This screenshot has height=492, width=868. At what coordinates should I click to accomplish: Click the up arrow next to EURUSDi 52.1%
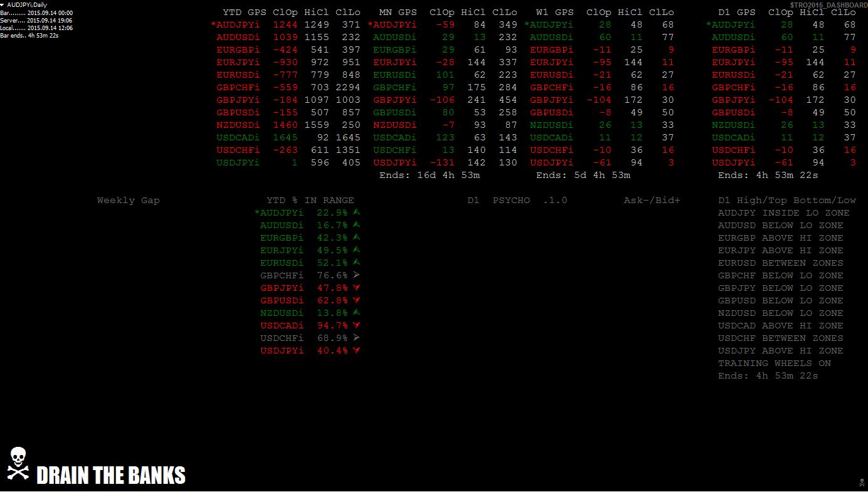(x=356, y=263)
